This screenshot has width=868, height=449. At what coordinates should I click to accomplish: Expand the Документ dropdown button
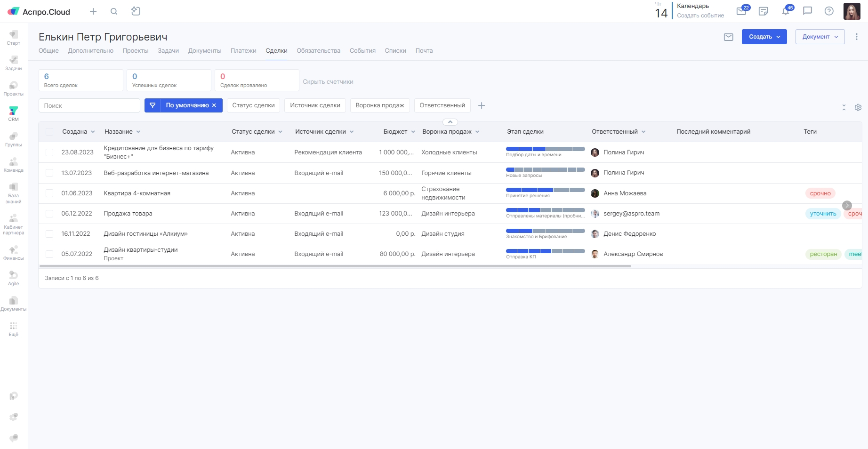pyautogui.click(x=820, y=37)
